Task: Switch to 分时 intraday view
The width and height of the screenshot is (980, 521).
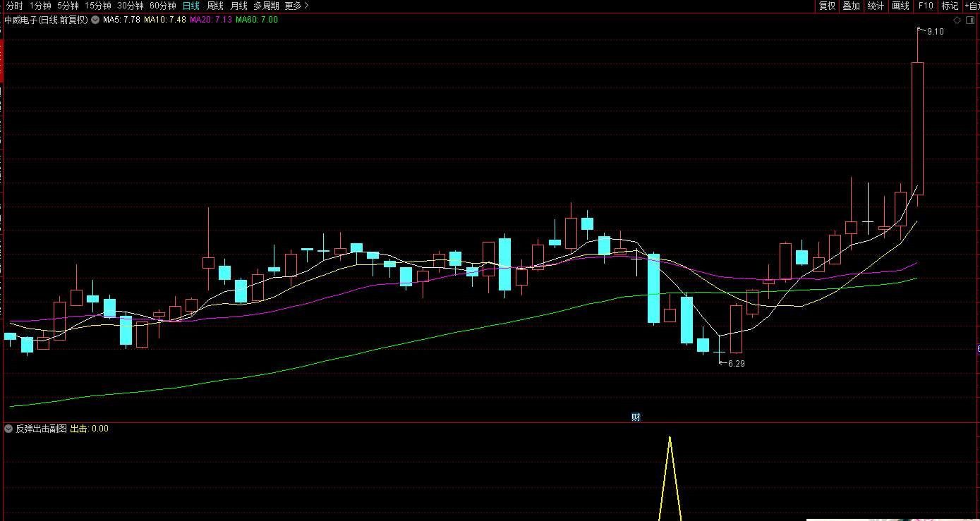Action: [14, 6]
